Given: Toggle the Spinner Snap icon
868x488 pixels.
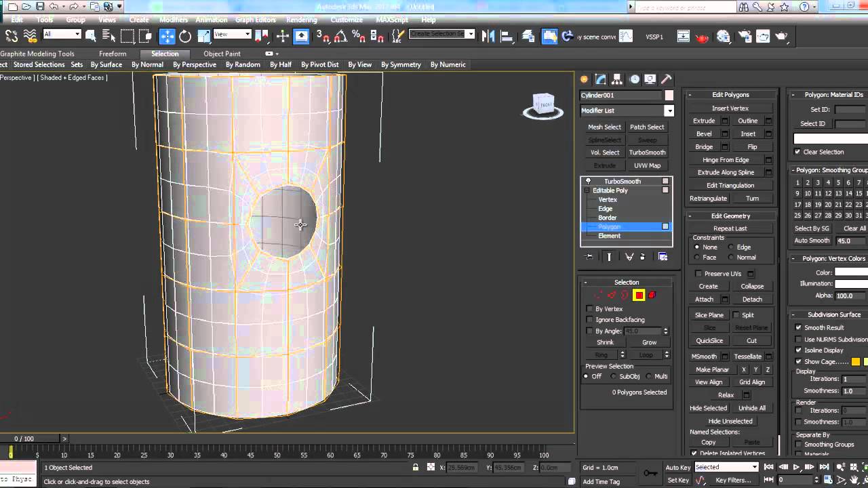Looking at the screenshot, I should [x=376, y=36].
